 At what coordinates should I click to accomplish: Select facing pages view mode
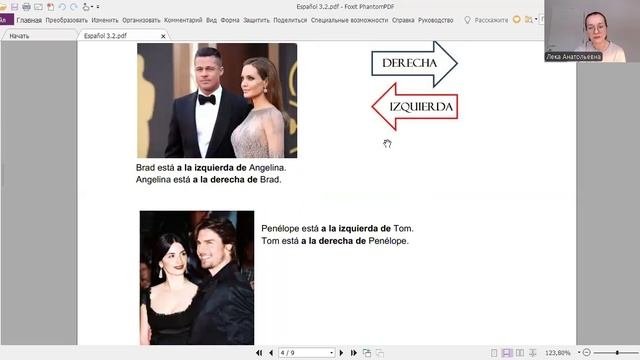[x=520, y=353]
